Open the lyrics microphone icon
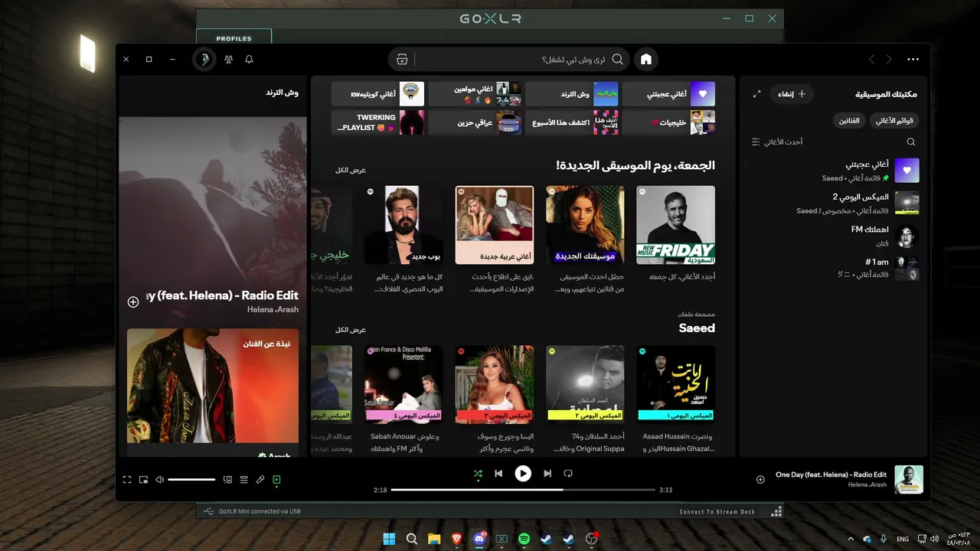Screen dimensions: 980x551 click(260, 480)
